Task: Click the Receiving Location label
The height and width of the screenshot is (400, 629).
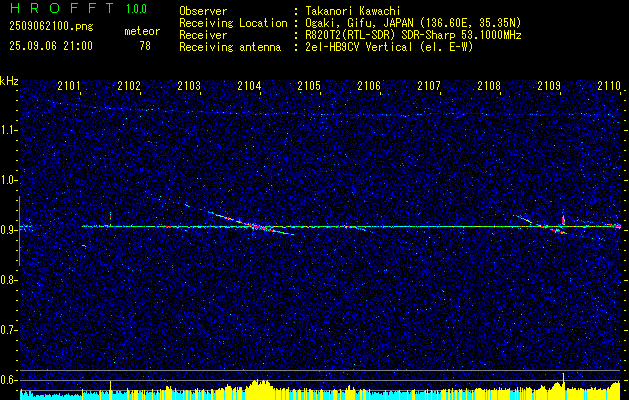Action: pos(233,23)
